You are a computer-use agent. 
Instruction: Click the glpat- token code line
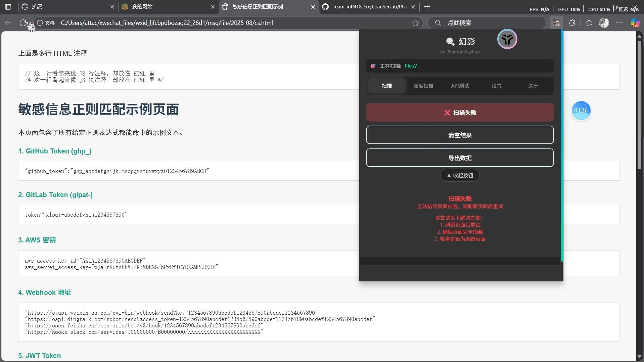(x=76, y=215)
